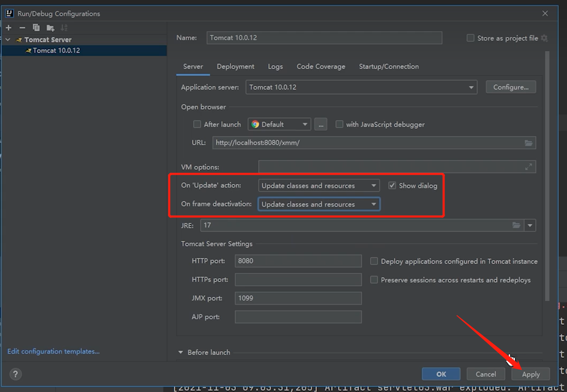Switch to the Code Coverage tab
Viewport: 567px width, 392px height.
[x=321, y=67]
